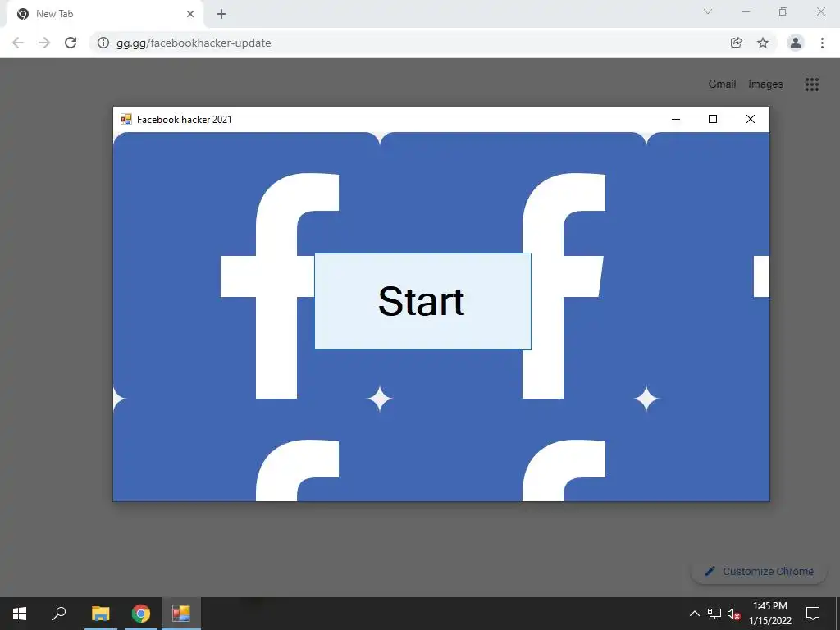Click the Start button in Facebook hacker window
The height and width of the screenshot is (630, 840).
[422, 301]
